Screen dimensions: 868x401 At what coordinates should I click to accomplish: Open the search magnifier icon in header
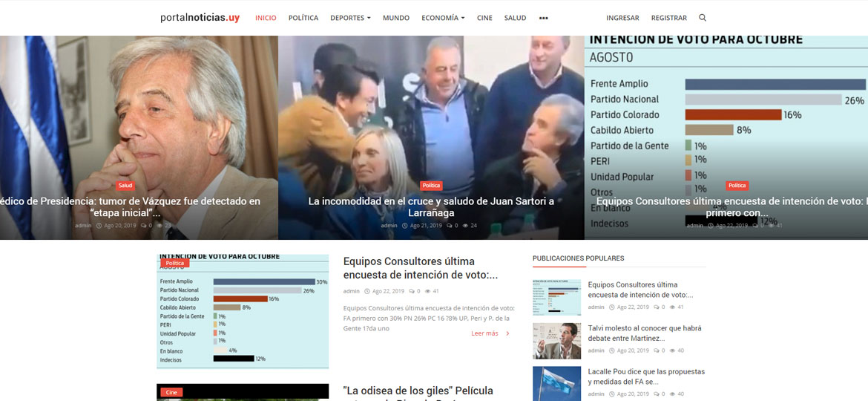(x=703, y=18)
